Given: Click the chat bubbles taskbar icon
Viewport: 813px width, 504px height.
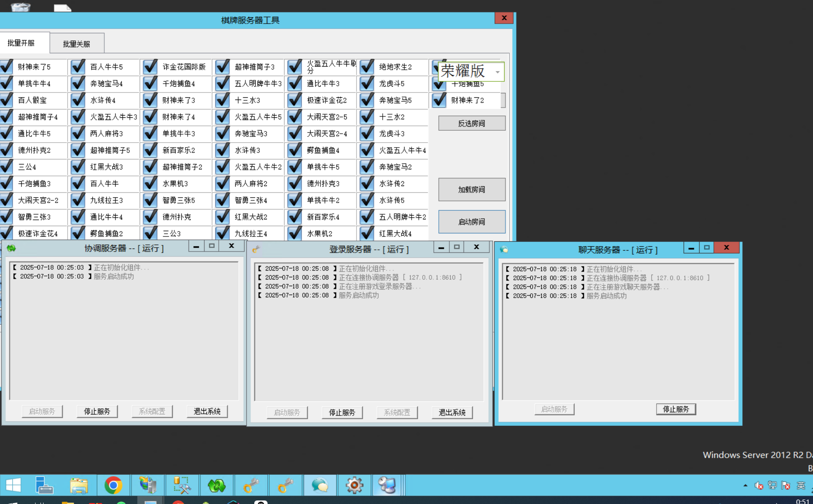Looking at the screenshot, I should click(320, 485).
